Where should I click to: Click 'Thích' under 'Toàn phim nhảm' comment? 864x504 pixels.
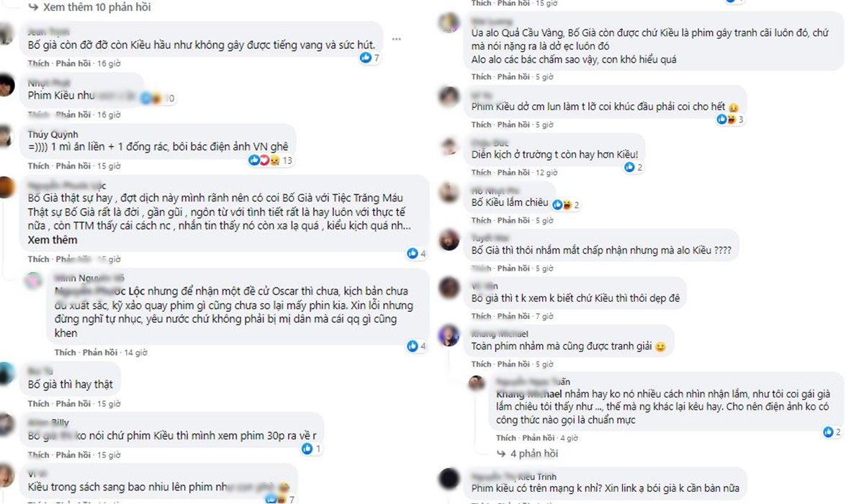482,364
